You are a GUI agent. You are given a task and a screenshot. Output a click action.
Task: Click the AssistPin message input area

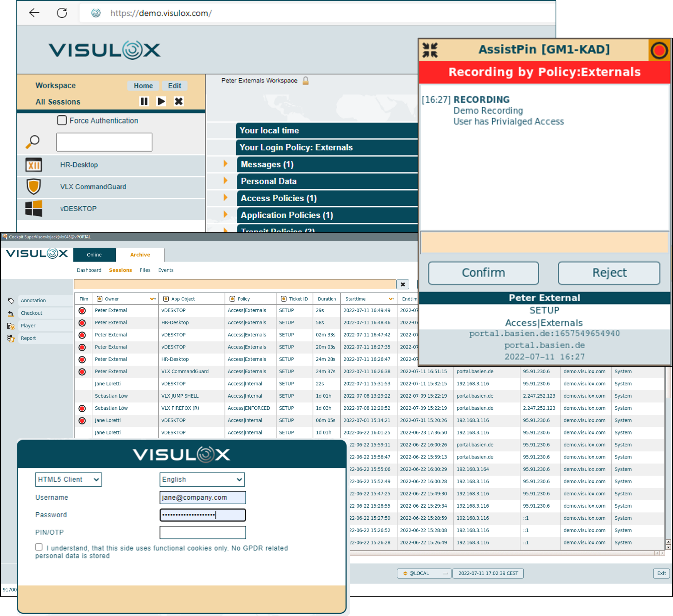pyautogui.click(x=544, y=242)
